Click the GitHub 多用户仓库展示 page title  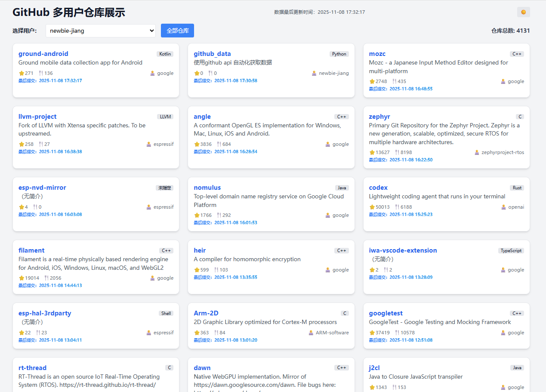[69, 12]
